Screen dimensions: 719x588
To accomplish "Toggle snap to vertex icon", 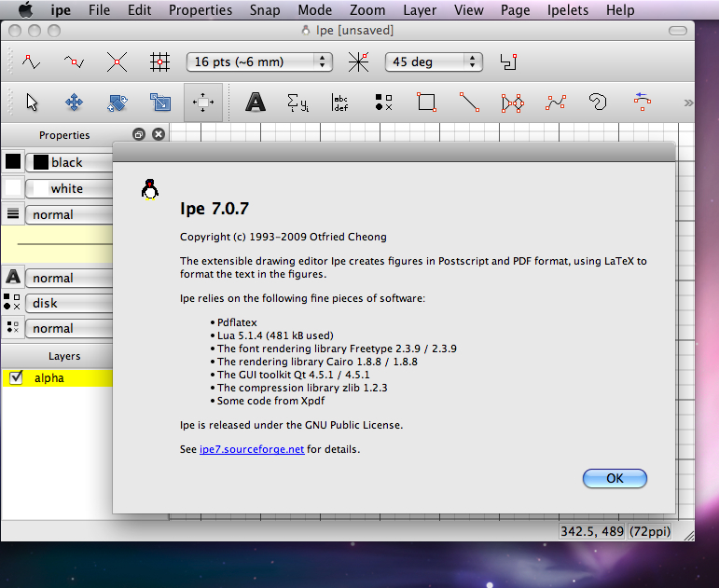I will coord(31,62).
